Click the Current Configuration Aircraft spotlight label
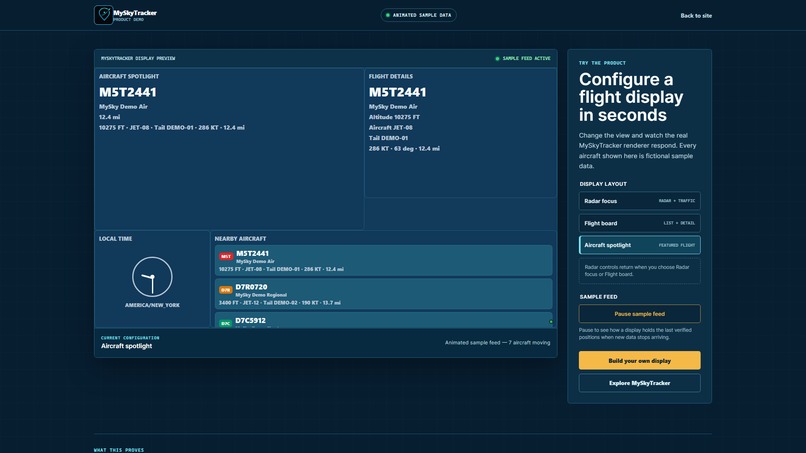 (x=126, y=346)
